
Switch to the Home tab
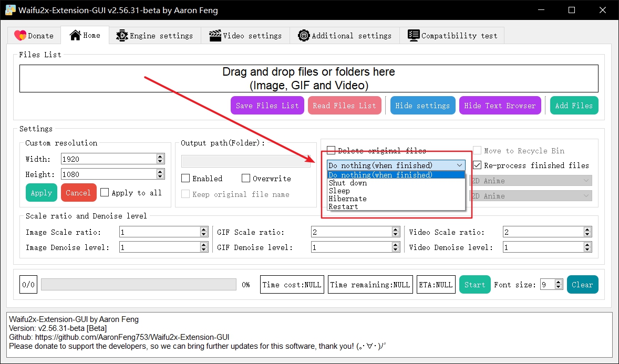(x=85, y=35)
